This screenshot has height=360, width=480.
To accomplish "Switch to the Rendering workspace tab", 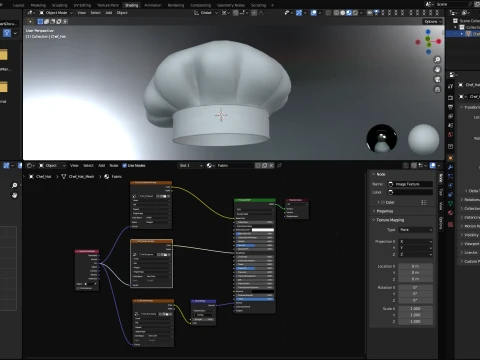I will tap(176, 5).
